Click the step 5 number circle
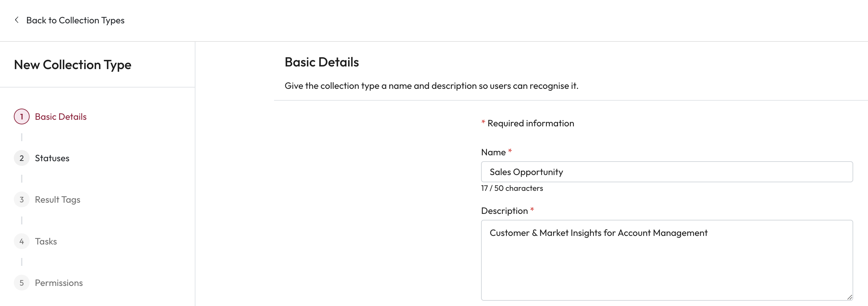 click(22, 283)
